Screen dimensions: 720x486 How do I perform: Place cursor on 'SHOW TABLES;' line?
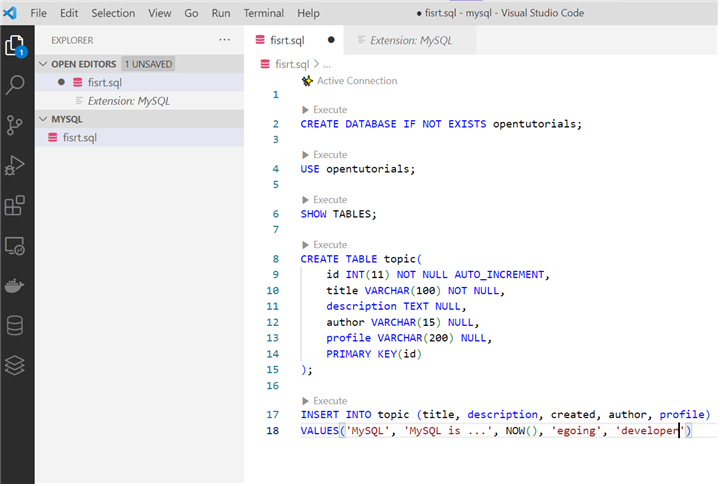point(338,214)
